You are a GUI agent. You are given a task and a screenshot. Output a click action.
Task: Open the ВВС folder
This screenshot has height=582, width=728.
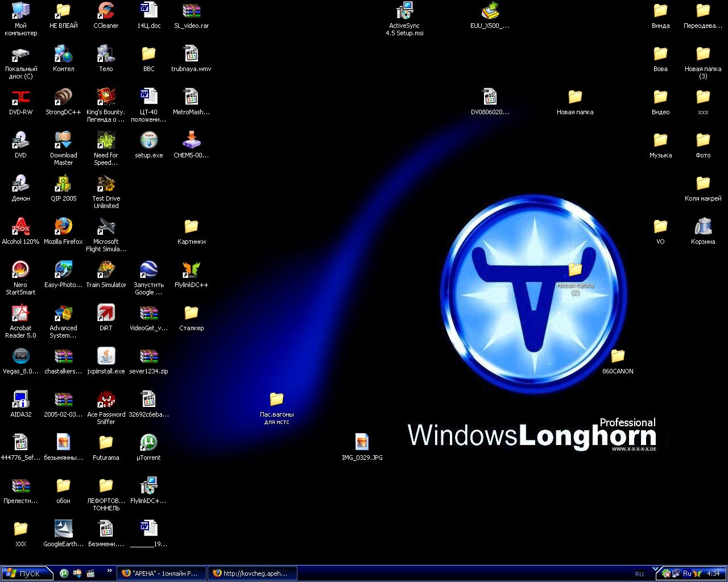[x=148, y=58]
